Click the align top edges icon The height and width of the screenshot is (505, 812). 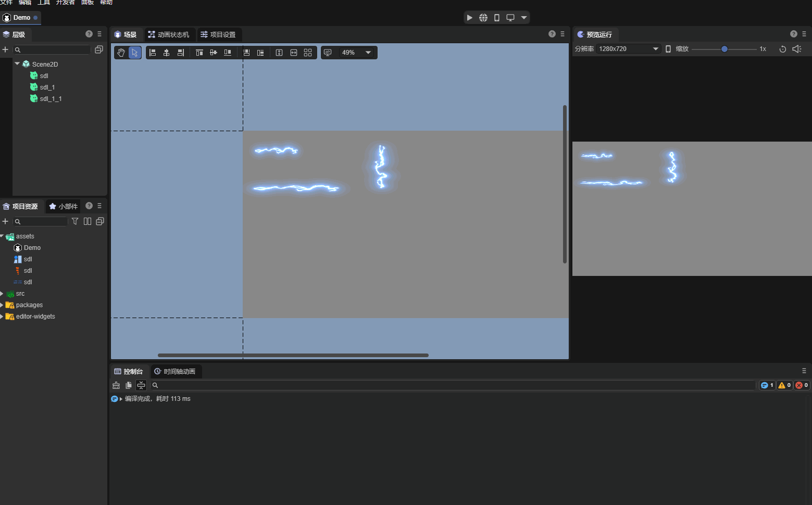click(199, 53)
